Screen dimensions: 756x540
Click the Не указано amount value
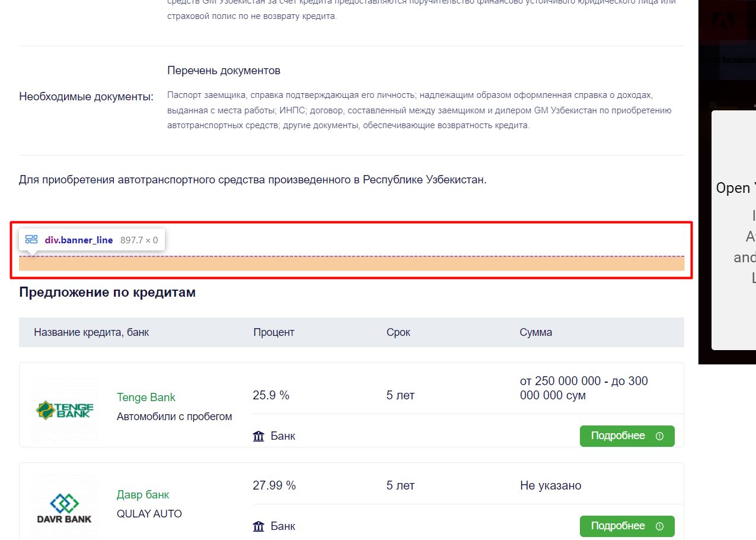pos(551,485)
